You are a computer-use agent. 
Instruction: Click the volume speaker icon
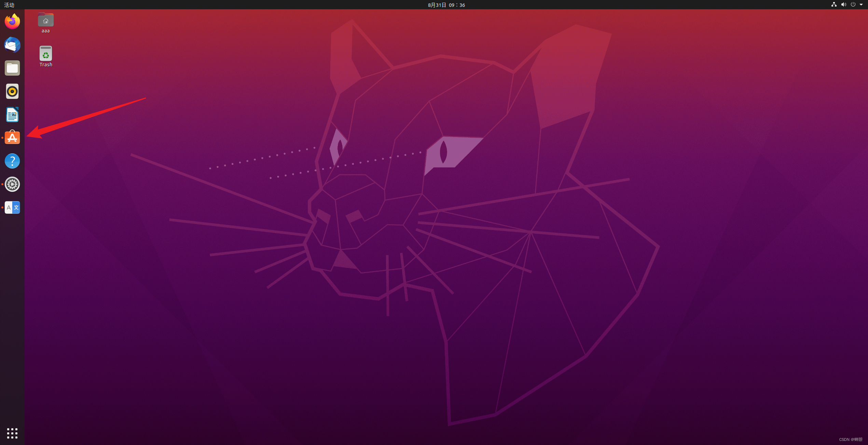click(x=843, y=4)
